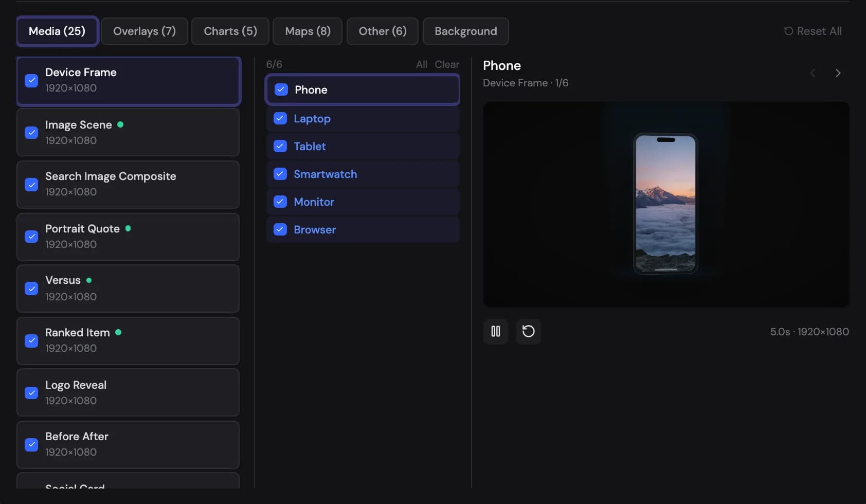The width and height of the screenshot is (866, 504).
Task: Select the Image Scene template label
Action: click(79, 125)
